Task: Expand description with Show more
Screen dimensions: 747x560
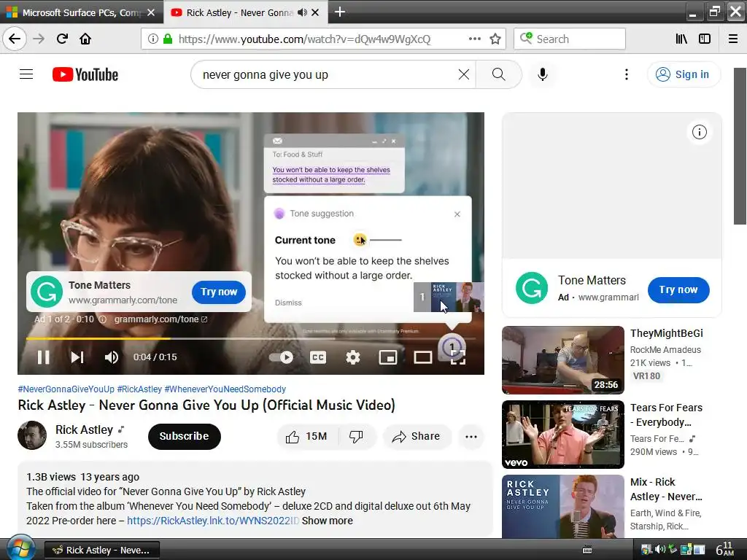Action: coord(328,521)
